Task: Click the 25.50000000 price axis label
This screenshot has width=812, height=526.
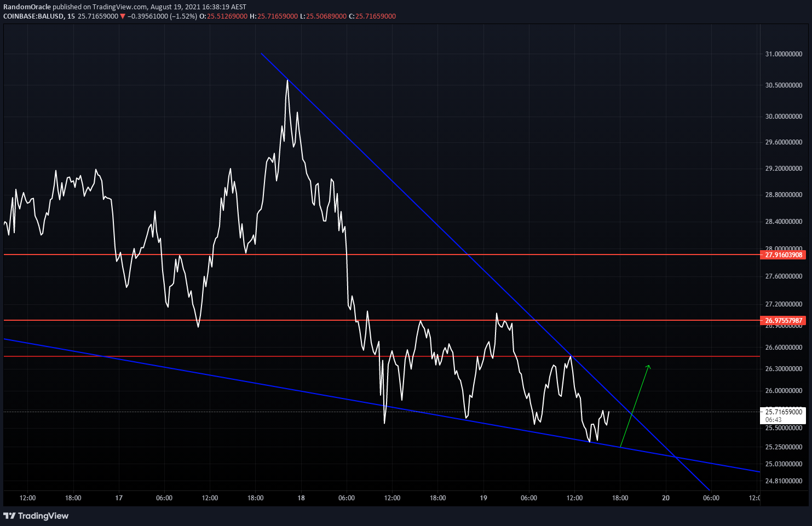Action: [x=784, y=428]
